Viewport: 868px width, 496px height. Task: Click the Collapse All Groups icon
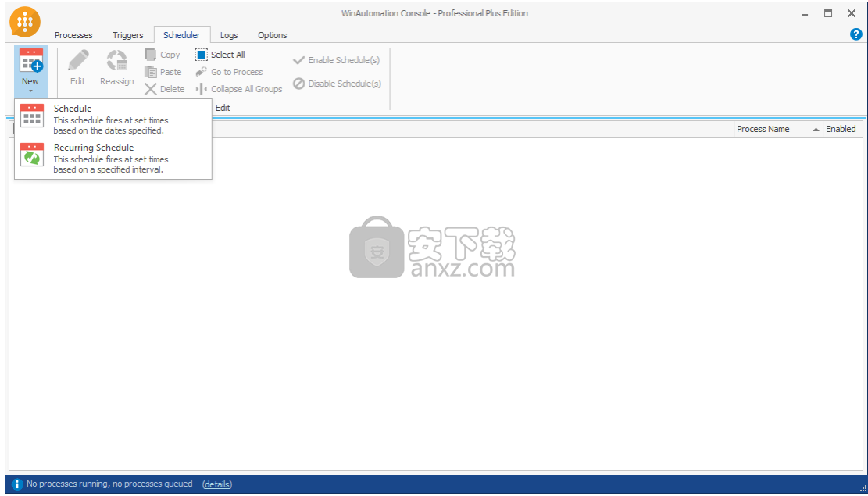[x=202, y=88]
